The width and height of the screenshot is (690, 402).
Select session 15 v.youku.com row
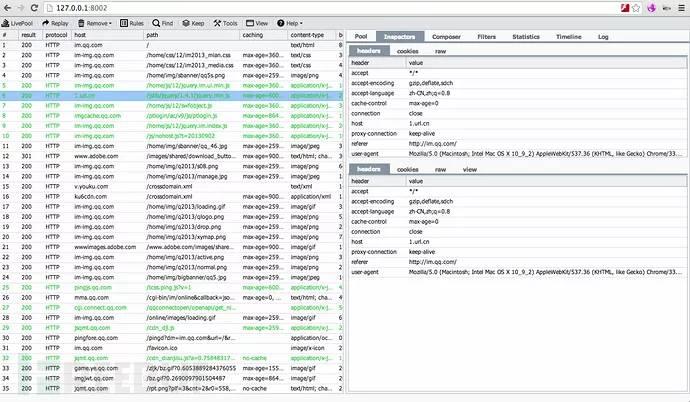click(172, 186)
